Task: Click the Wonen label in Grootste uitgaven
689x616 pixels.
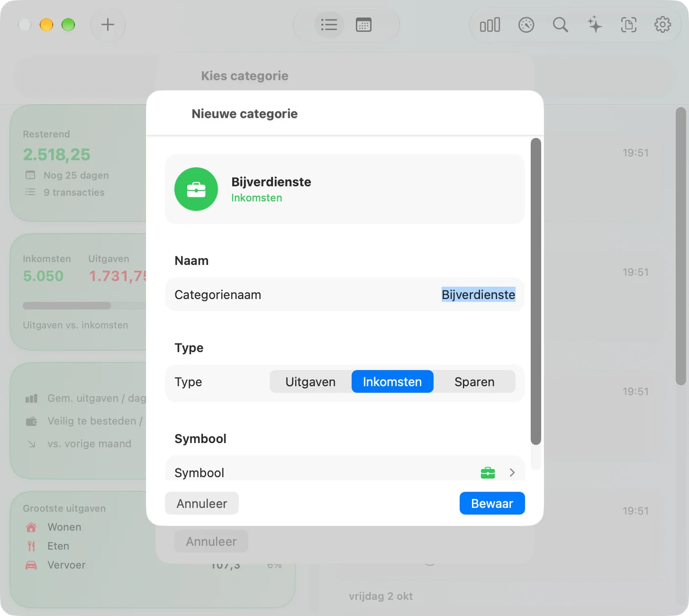Action: [x=64, y=527]
